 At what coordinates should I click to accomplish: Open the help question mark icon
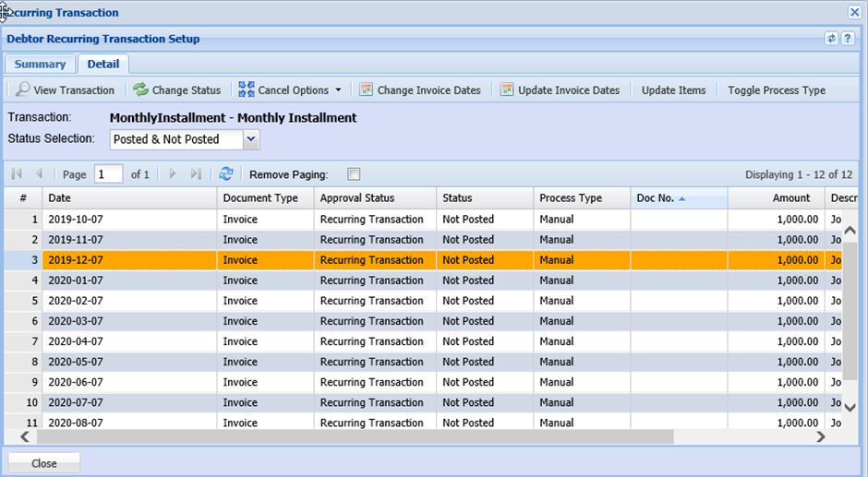coord(847,39)
